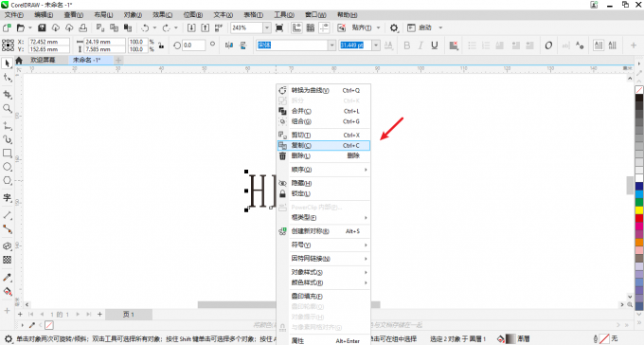Select the Eyedropper tool
644x345 pixels.
(x=7, y=277)
